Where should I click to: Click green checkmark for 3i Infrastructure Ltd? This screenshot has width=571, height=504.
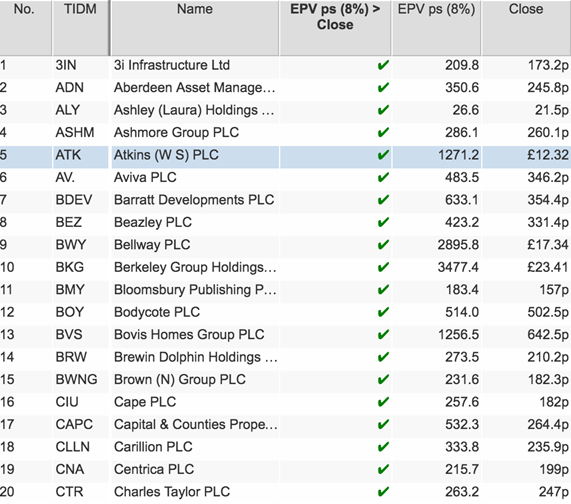[383, 65]
